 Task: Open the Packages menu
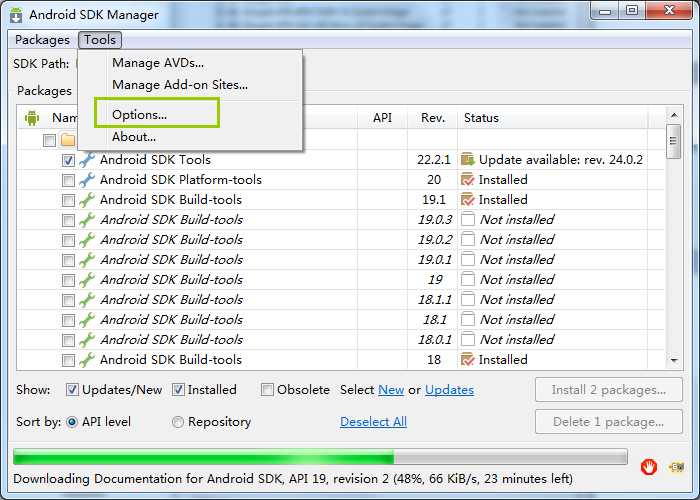tap(42, 40)
